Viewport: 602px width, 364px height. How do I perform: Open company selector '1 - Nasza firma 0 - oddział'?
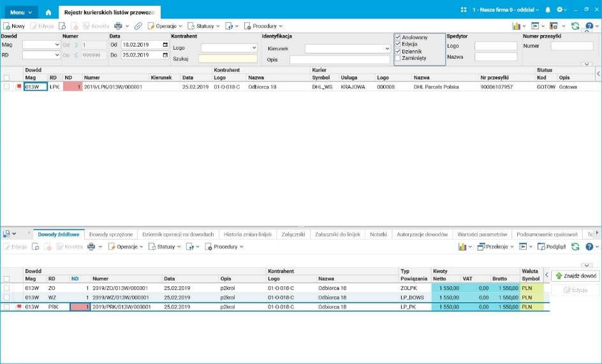tap(506, 10)
